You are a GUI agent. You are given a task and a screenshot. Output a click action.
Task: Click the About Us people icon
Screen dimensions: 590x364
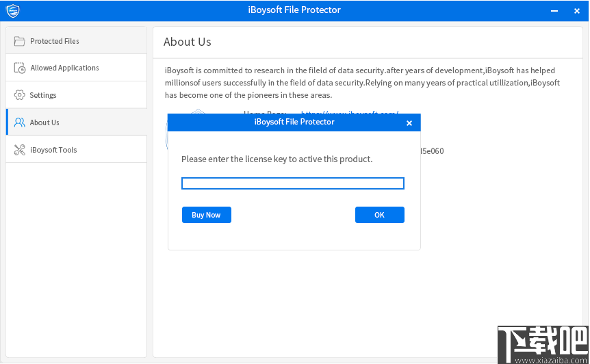tap(19, 122)
